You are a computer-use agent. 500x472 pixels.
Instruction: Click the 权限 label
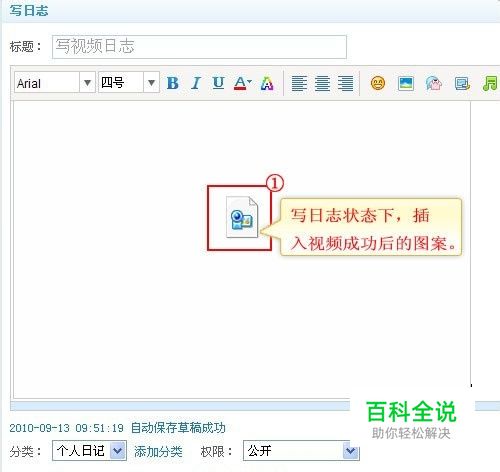click(216, 452)
